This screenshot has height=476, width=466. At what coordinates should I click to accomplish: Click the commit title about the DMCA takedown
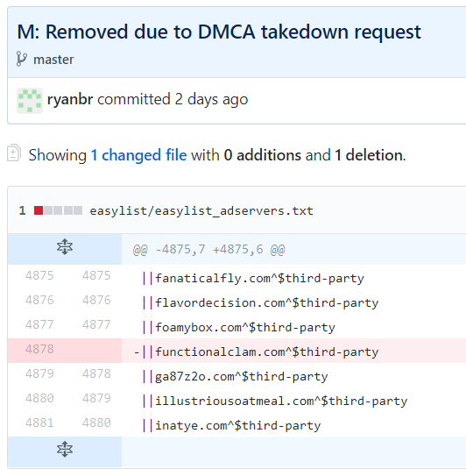point(219,32)
